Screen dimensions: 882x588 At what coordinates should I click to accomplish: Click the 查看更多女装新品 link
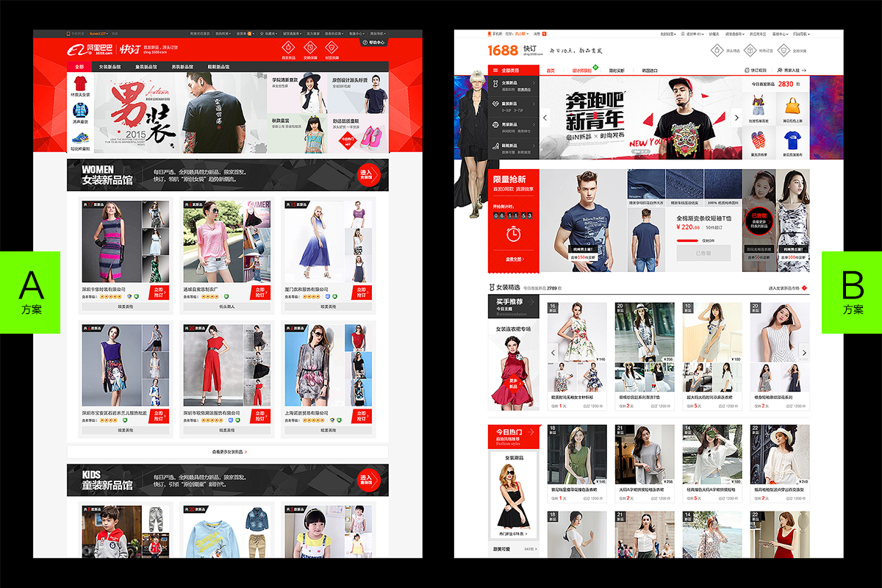[x=228, y=452]
